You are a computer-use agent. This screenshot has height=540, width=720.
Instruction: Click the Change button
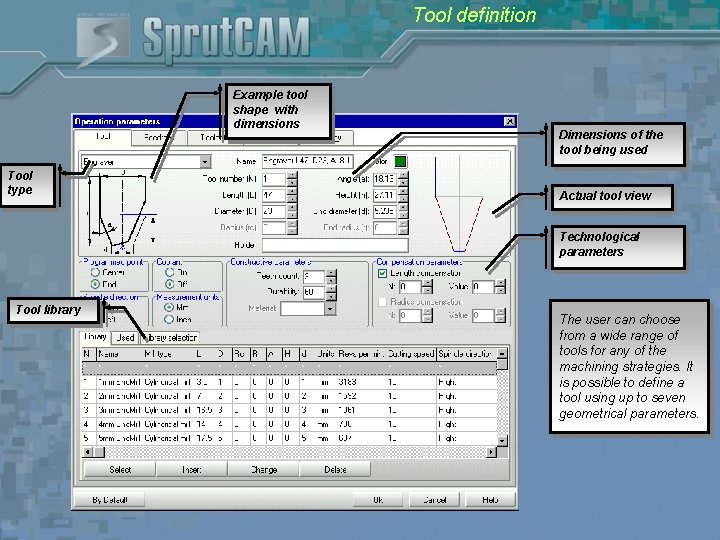pyautogui.click(x=264, y=470)
